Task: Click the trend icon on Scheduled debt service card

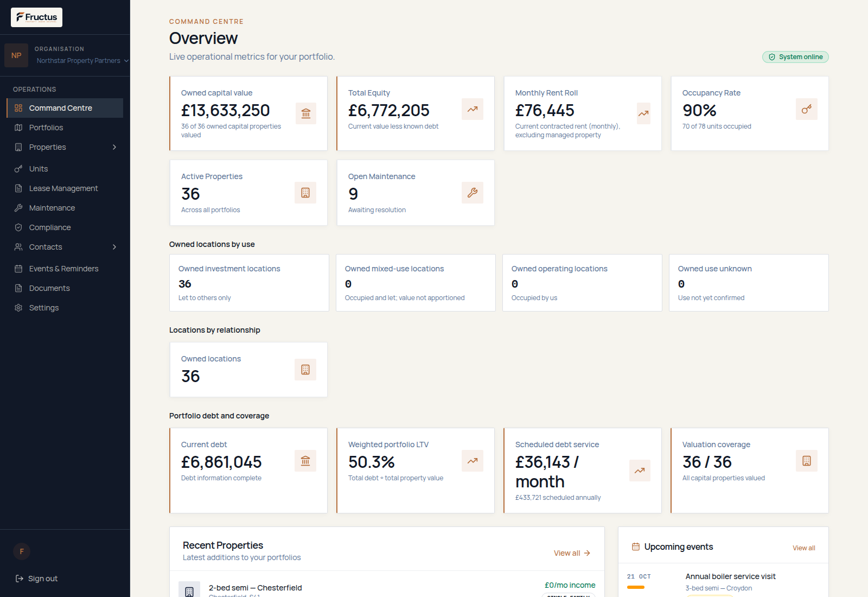Action: (x=640, y=471)
